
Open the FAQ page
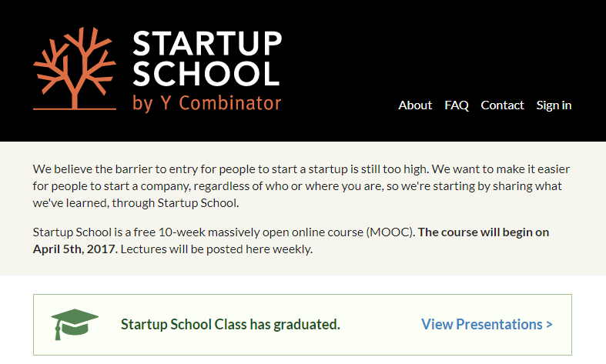tap(457, 105)
